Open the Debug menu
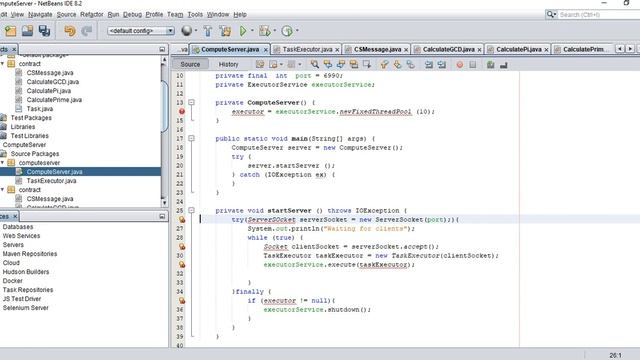This screenshot has height=360, width=640. (132, 15)
